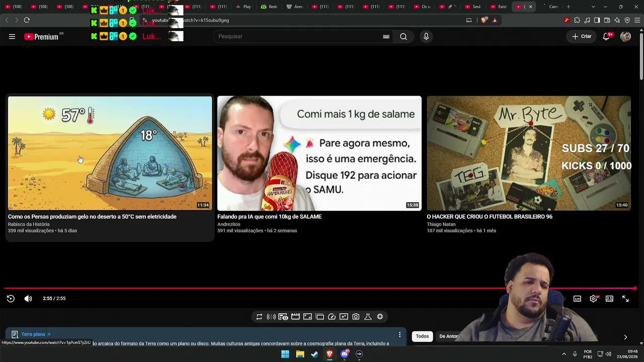
Task: Go to YouTube Premium home logo
Action: [41, 36]
